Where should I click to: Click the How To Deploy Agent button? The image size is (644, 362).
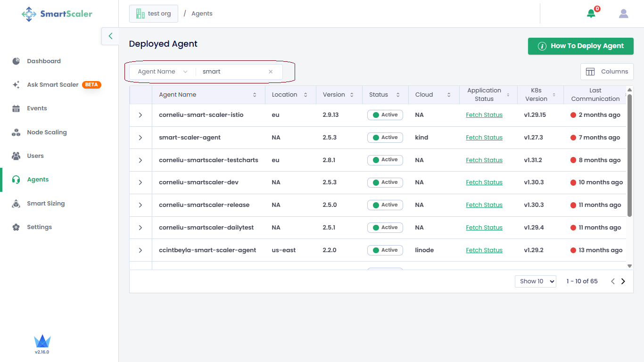581,46
